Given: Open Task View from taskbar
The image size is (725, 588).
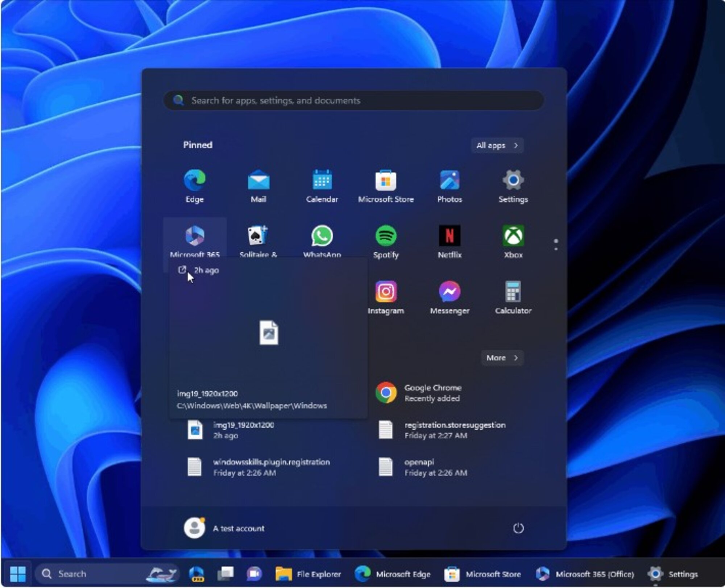Looking at the screenshot, I should tap(225, 574).
